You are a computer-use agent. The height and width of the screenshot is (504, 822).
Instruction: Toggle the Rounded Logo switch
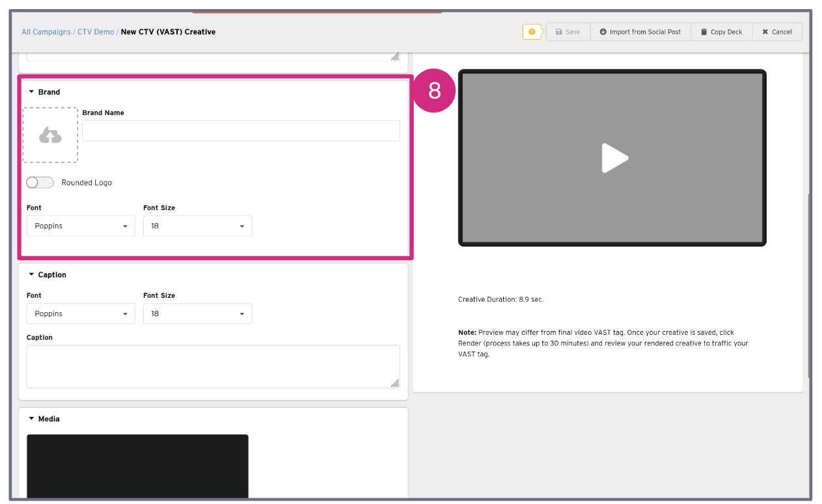pos(40,183)
